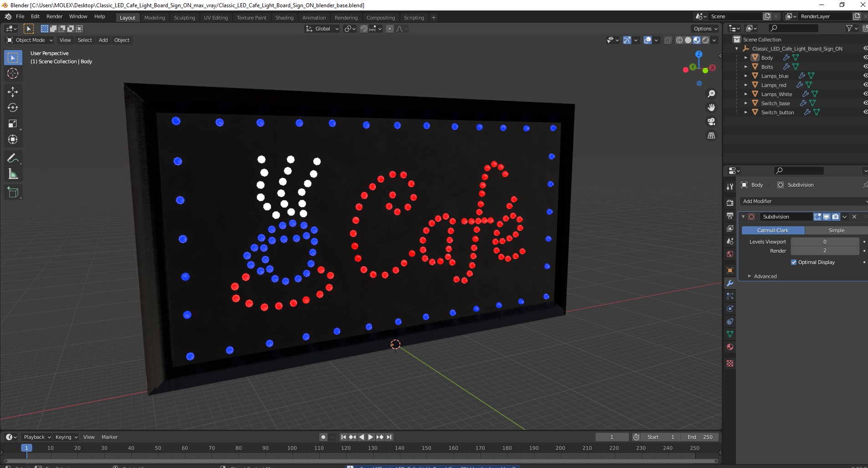Select the Move tool
Screen dimensions: 868x468
pyautogui.click(x=13, y=92)
